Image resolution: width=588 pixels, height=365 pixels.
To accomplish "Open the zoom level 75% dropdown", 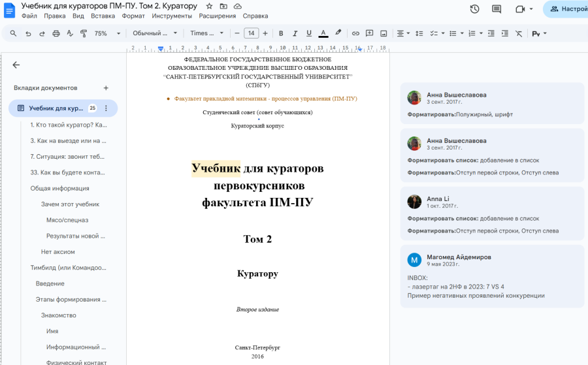I will click(107, 33).
